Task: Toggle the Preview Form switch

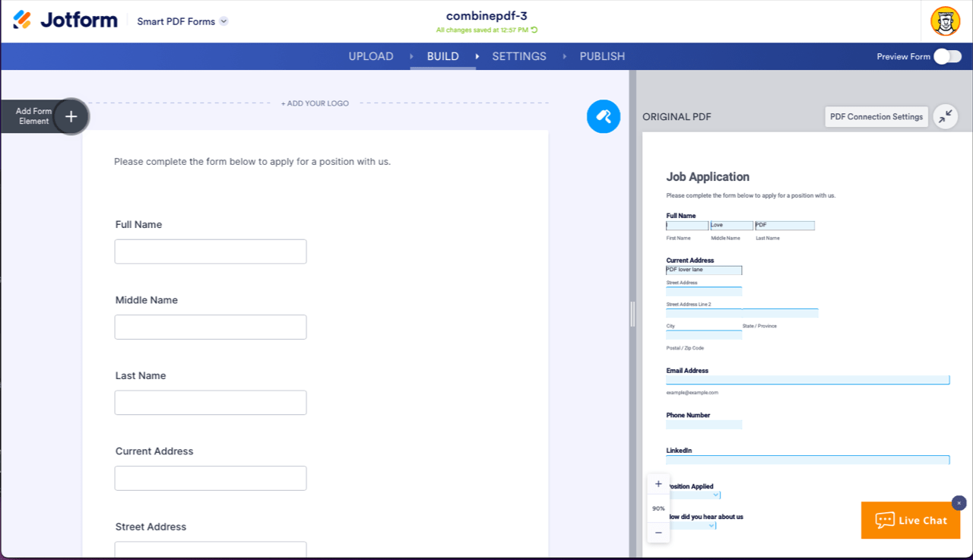Action: pyautogui.click(x=947, y=56)
